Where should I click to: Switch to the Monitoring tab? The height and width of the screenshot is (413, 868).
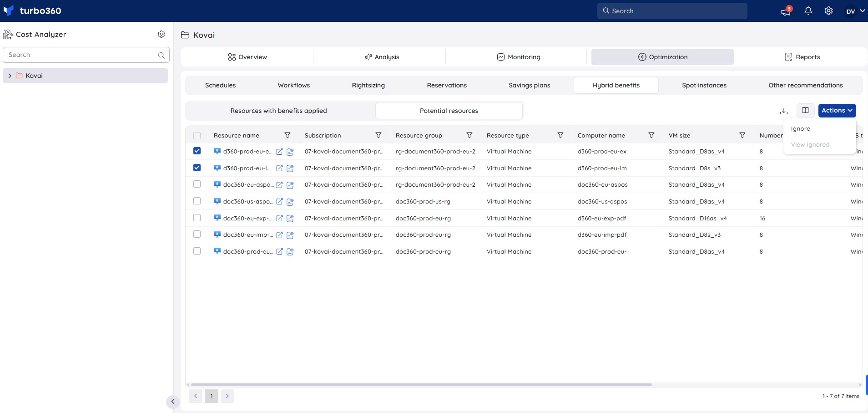[519, 57]
